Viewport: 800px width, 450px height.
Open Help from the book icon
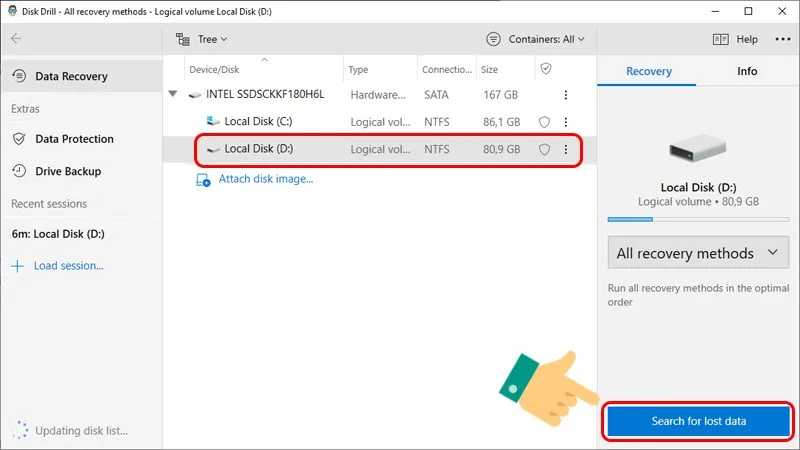pos(735,39)
